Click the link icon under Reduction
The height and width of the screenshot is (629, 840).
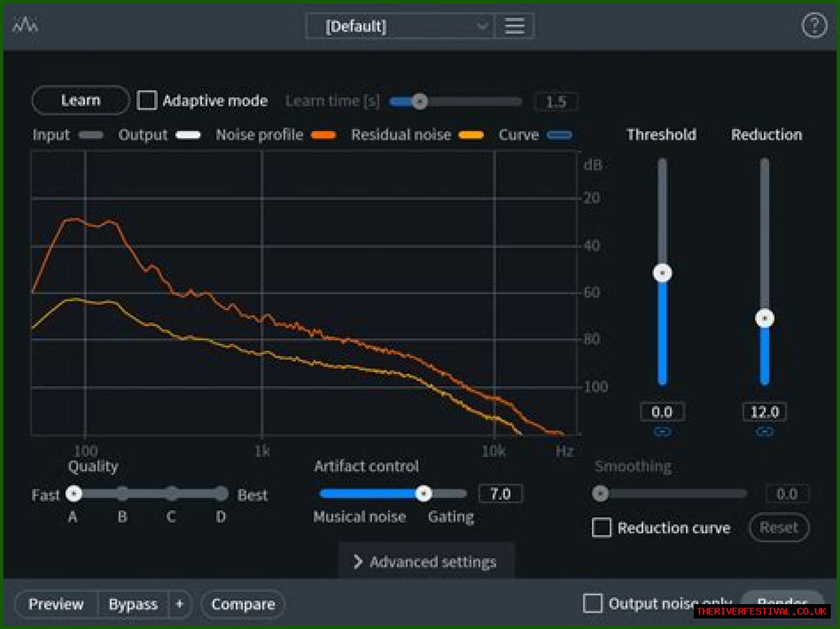pyautogui.click(x=765, y=432)
